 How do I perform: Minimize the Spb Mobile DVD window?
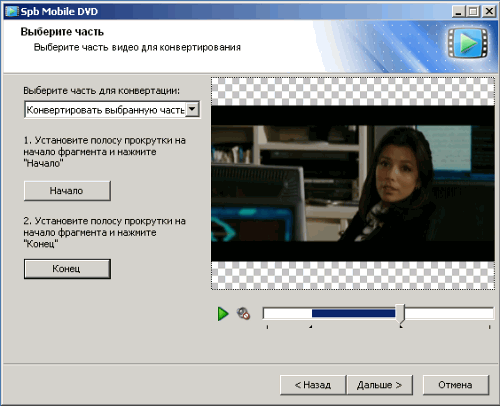tap(458, 12)
